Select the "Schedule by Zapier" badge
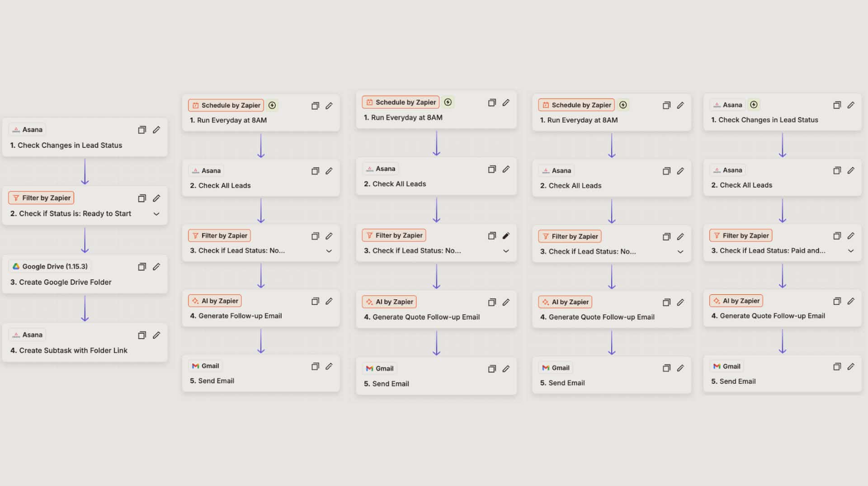Screen dimensions: 868x486 [226, 105]
